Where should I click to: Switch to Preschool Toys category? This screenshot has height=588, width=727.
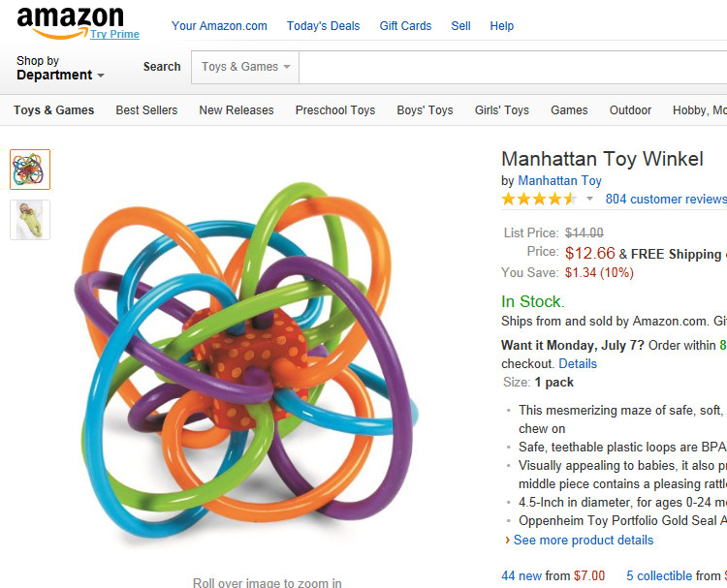(335, 110)
